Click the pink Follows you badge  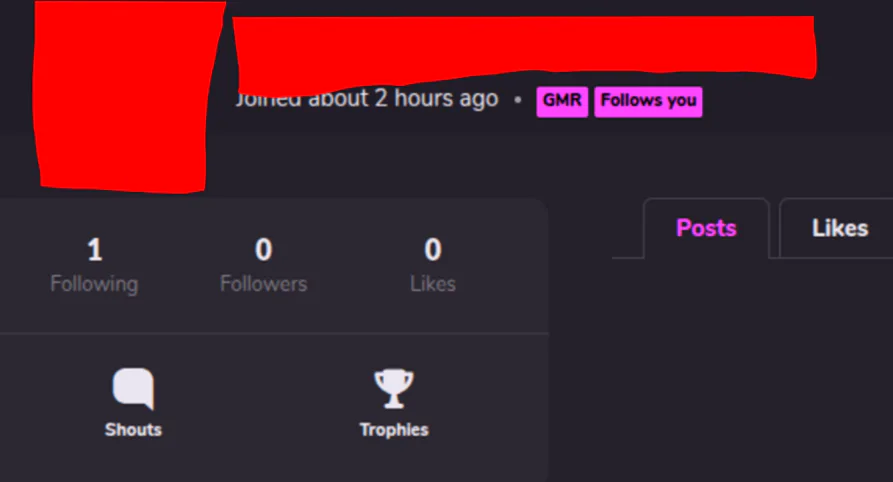click(648, 101)
